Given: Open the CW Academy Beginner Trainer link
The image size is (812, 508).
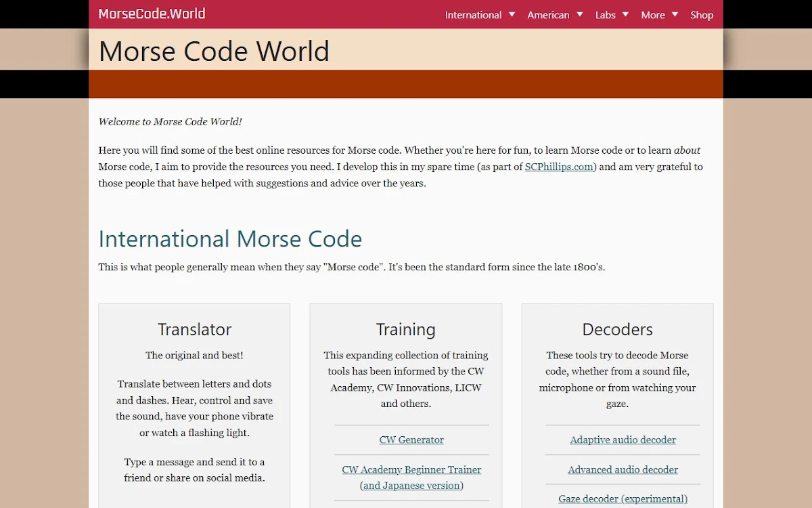Looking at the screenshot, I should [x=411, y=469].
